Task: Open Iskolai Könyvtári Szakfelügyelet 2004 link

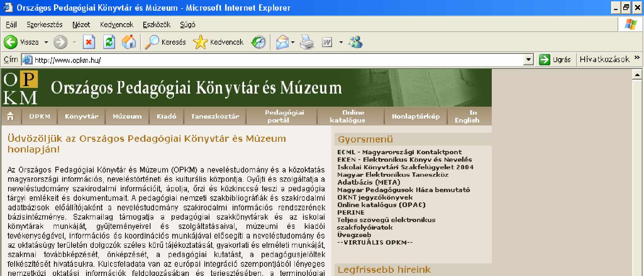Action: [406, 167]
